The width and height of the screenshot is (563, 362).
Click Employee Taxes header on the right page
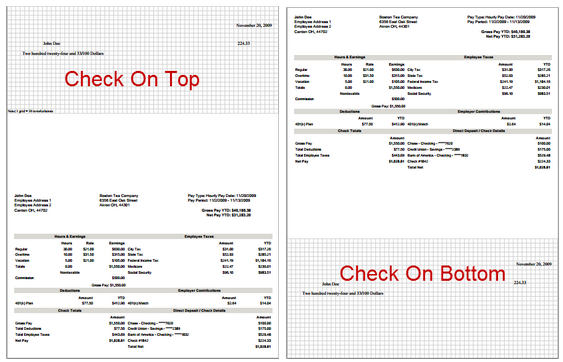[479, 57]
